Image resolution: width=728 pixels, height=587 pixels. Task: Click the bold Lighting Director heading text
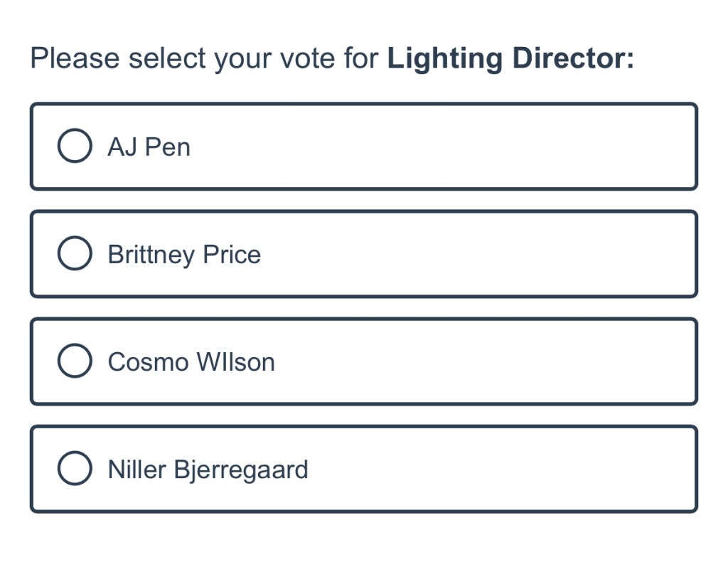click(x=510, y=58)
